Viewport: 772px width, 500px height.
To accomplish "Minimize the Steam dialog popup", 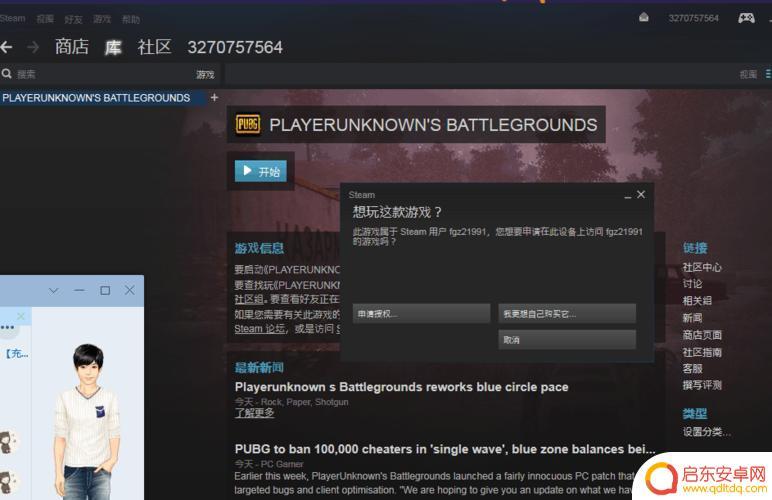I will tap(628, 195).
